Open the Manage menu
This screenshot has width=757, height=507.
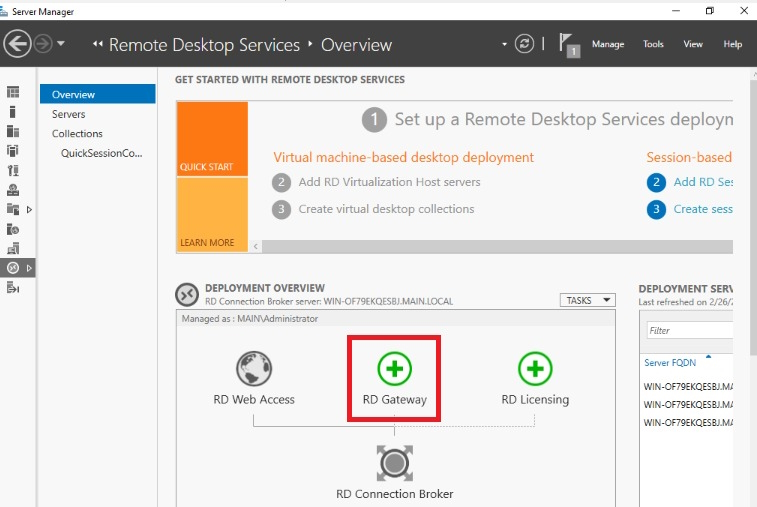pyautogui.click(x=607, y=44)
